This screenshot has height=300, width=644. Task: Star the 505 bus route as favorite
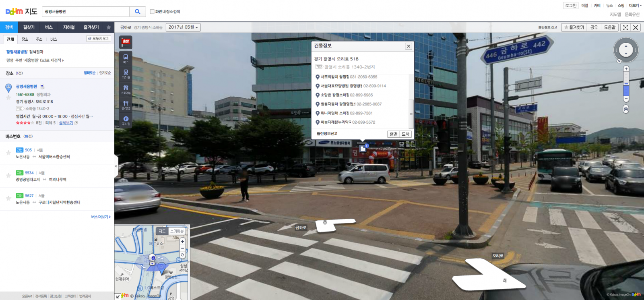point(8,153)
